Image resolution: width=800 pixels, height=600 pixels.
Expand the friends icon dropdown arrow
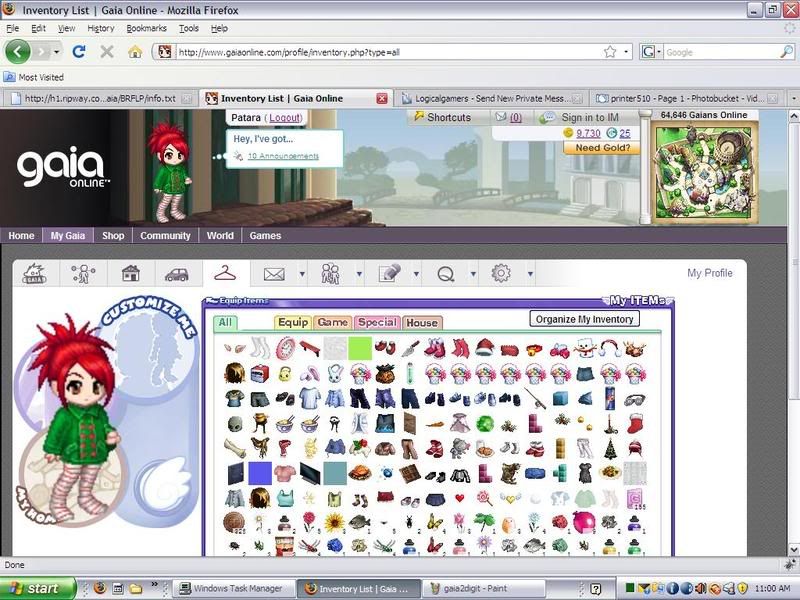(359, 274)
